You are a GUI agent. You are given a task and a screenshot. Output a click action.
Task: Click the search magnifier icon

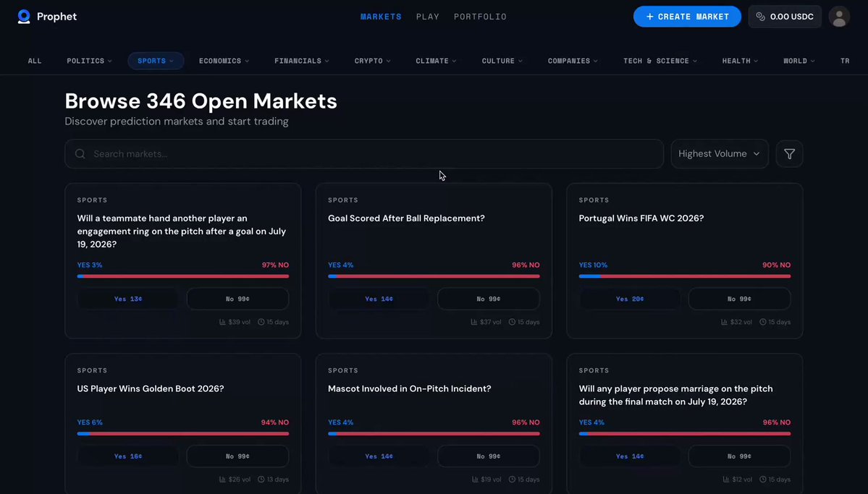click(80, 154)
